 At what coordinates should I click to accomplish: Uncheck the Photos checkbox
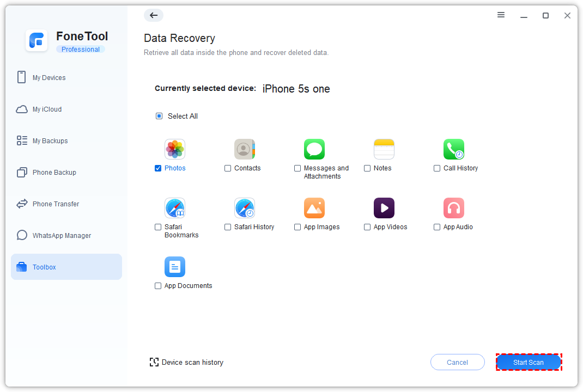pyautogui.click(x=158, y=169)
